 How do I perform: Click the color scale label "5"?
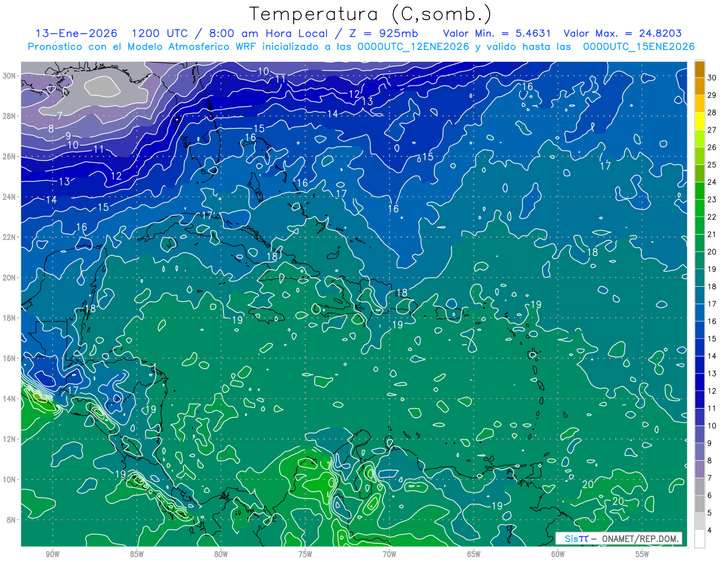point(710,513)
